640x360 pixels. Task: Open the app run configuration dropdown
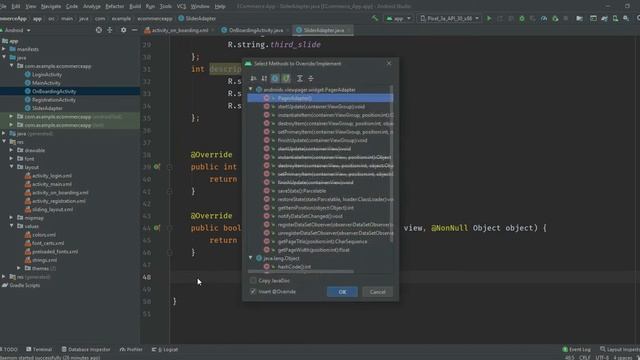[398, 18]
